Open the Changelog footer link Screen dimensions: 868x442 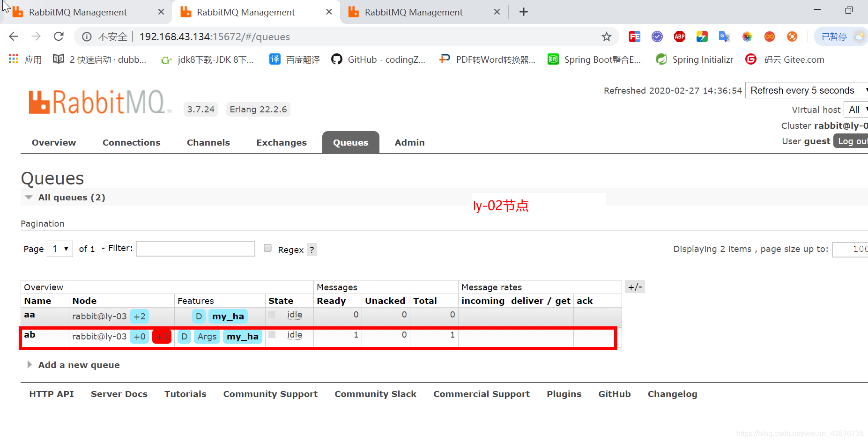click(672, 394)
